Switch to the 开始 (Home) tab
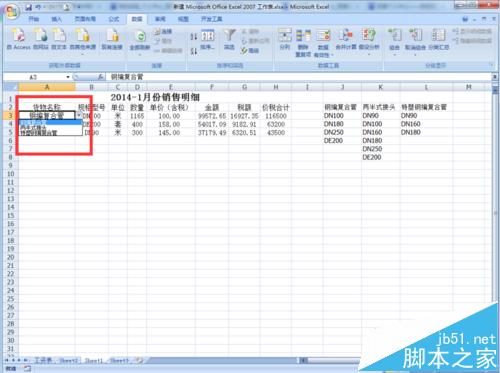 point(34,19)
